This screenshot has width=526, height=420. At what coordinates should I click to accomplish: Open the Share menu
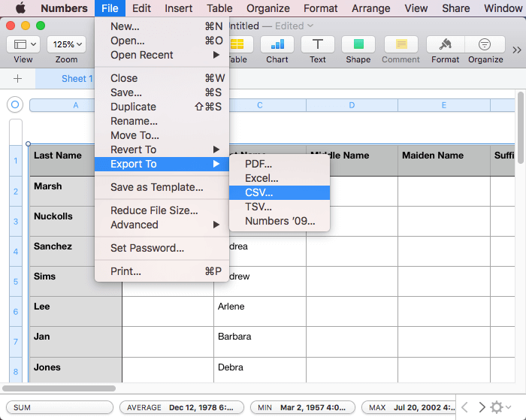pos(455,8)
